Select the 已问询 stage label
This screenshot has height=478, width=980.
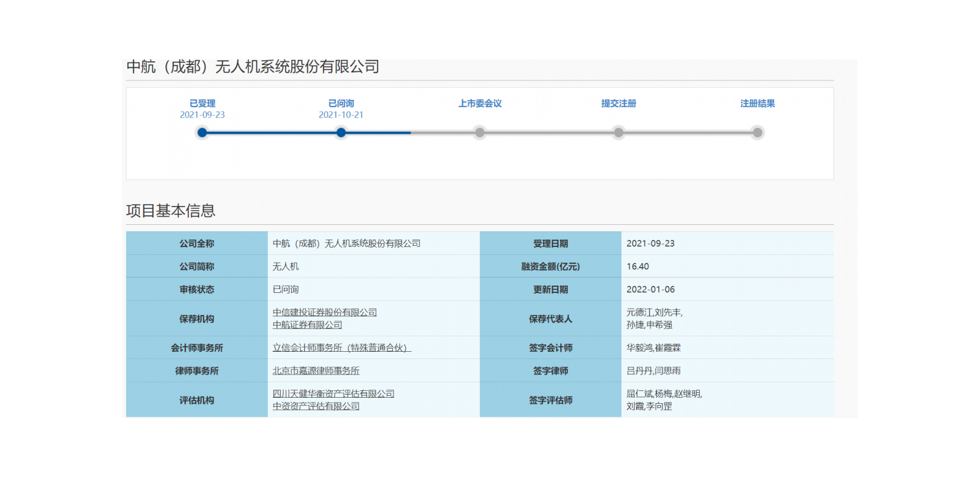[x=341, y=104]
